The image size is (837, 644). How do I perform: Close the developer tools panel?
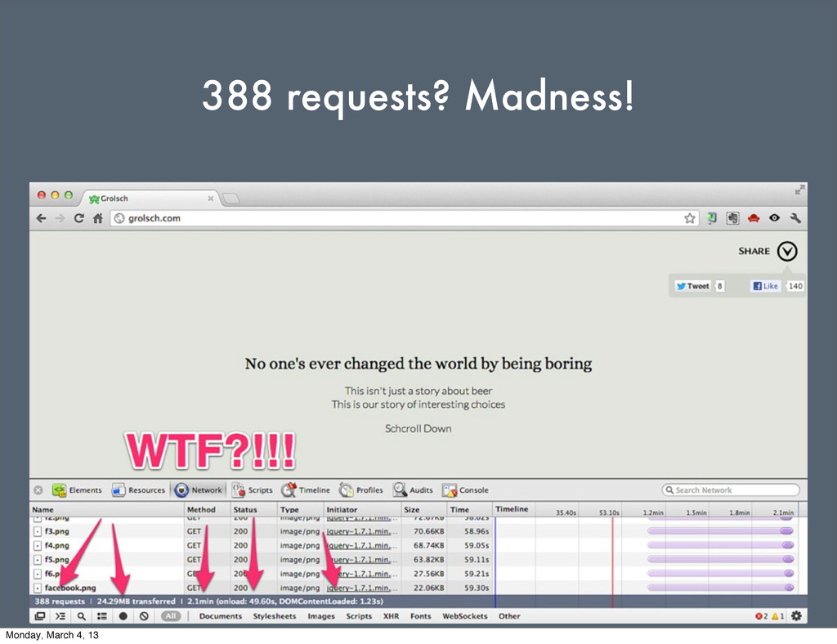click(38, 490)
